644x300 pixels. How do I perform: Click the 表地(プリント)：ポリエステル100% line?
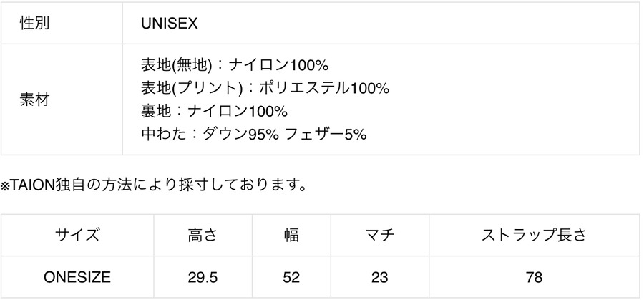tap(265, 88)
